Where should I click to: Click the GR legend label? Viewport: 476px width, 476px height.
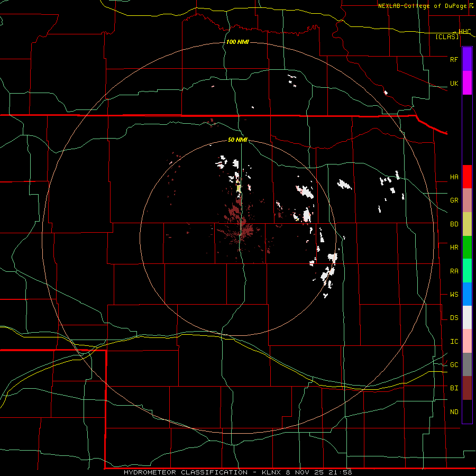click(x=454, y=200)
